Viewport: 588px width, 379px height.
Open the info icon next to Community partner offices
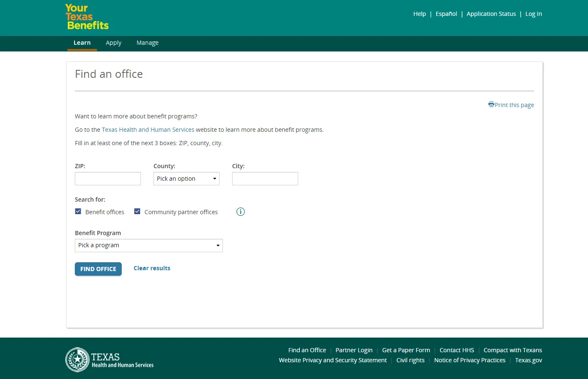[240, 212]
